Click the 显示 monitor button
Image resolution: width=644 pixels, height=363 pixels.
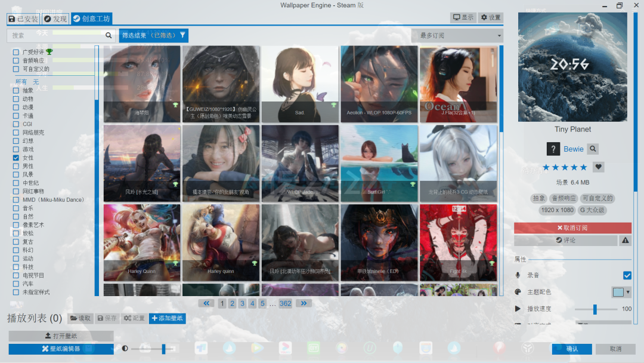[463, 17]
